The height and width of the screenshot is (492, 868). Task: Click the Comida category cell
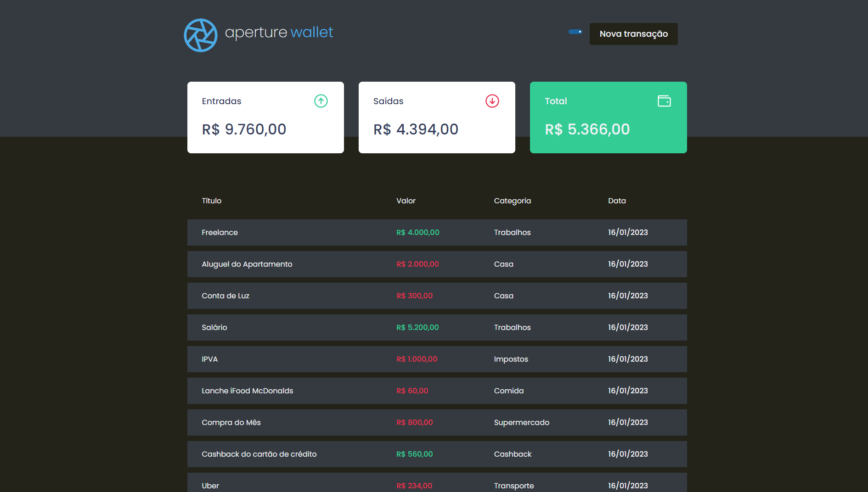click(509, 391)
